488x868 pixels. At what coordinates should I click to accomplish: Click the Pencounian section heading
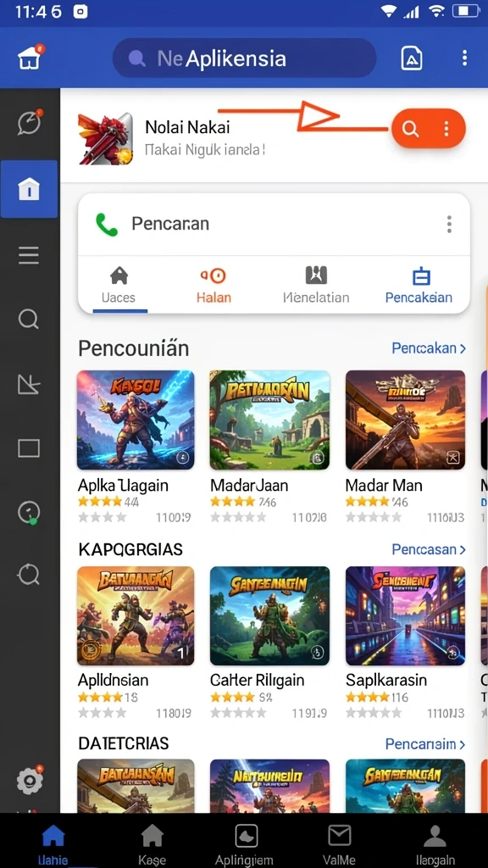(x=133, y=348)
